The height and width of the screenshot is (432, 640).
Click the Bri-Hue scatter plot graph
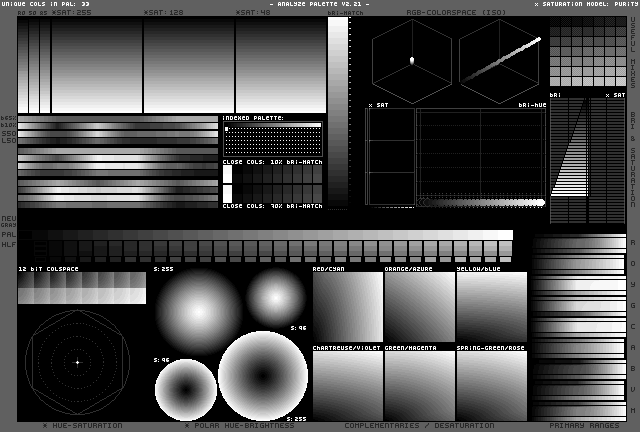click(481, 155)
